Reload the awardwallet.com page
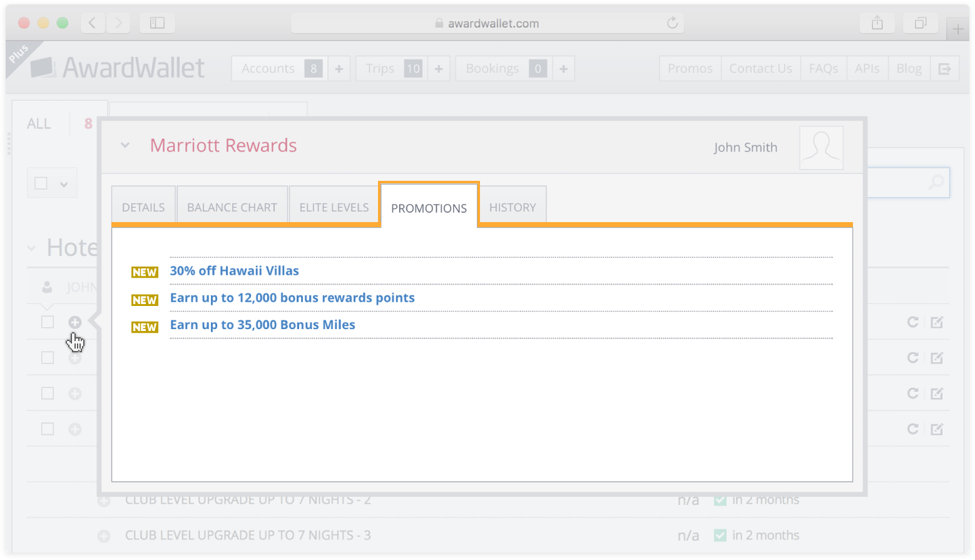The image size is (975, 560). click(672, 23)
